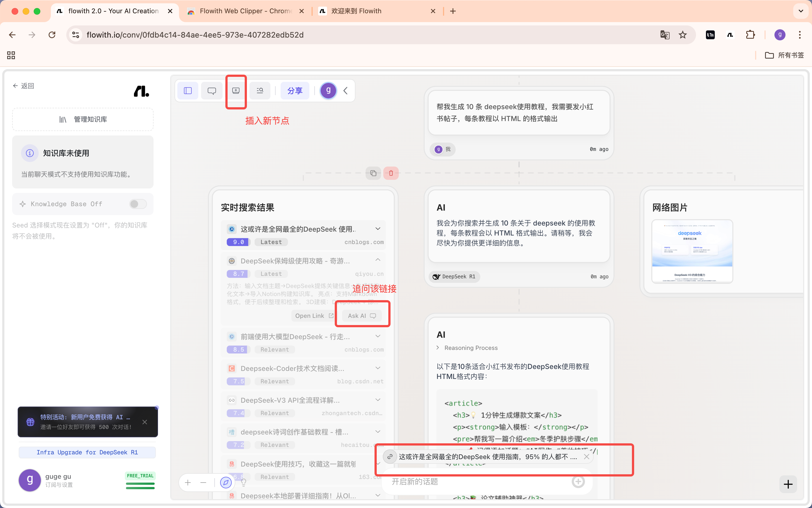The height and width of the screenshot is (508, 812).
Task: Click the DeepSeek R1 model tag
Action: coord(454,277)
